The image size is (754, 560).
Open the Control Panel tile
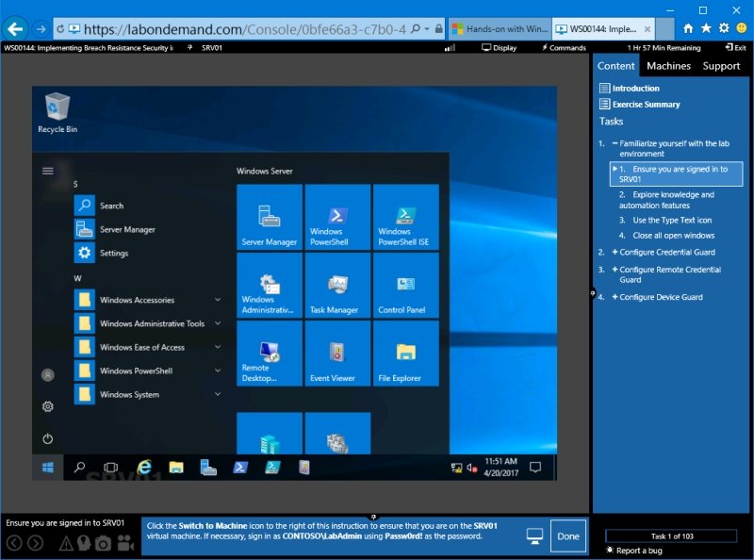point(406,286)
